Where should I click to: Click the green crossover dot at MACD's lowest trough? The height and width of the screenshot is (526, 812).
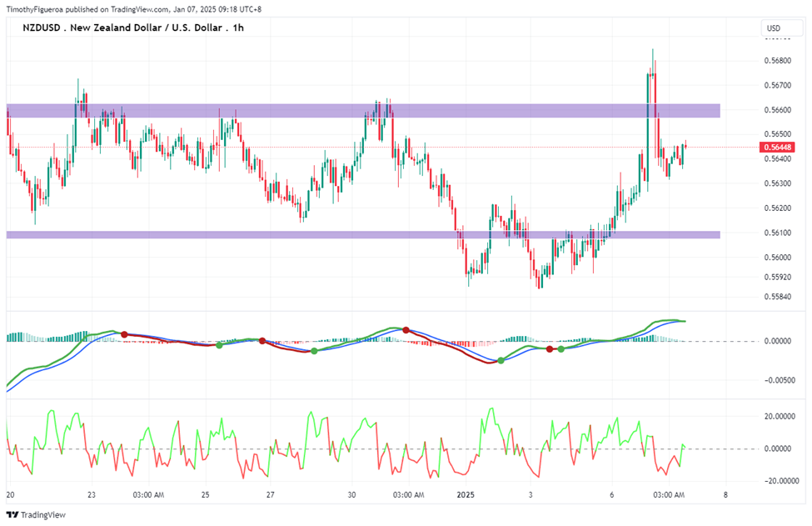(501, 361)
